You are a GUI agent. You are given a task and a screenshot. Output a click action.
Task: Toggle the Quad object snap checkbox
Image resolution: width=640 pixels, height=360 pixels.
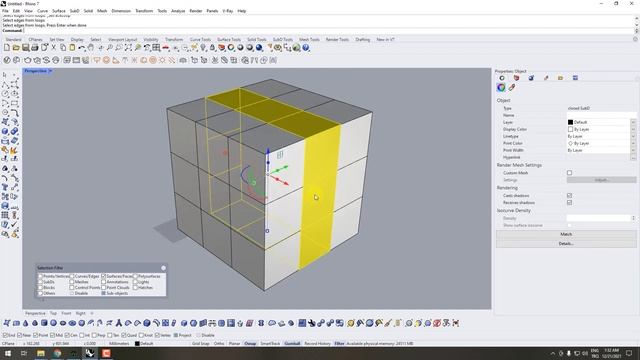pos(124,335)
